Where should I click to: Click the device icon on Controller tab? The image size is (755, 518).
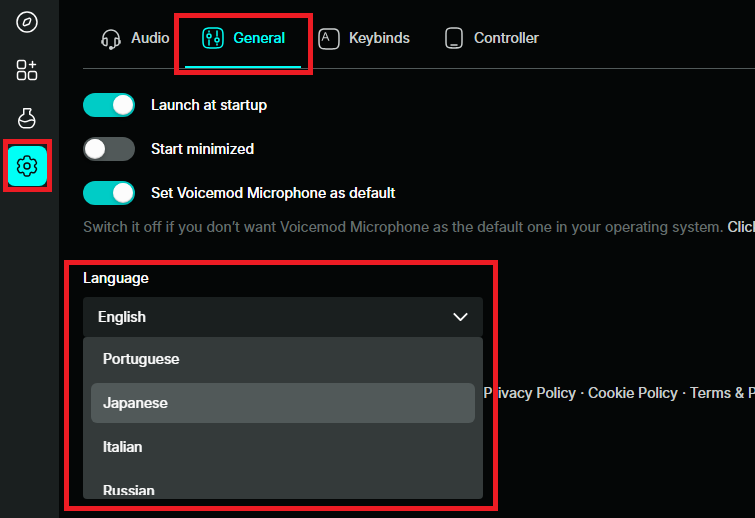coord(454,39)
